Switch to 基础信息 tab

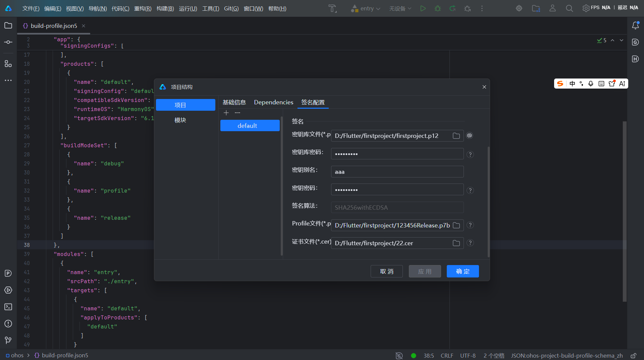click(x=234, y=102)
